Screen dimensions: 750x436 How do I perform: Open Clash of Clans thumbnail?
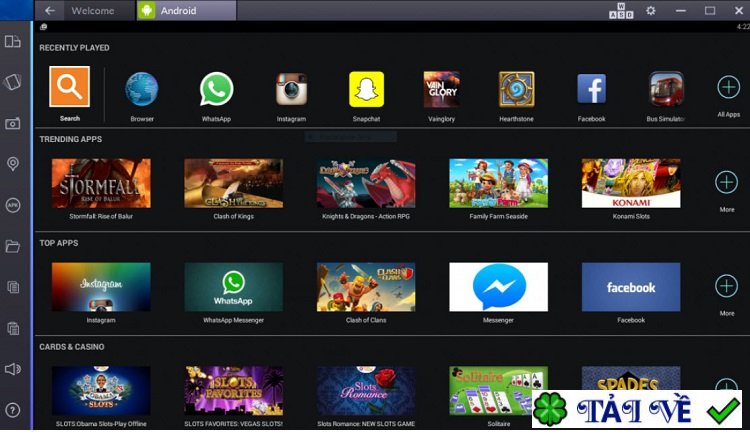tap(366, 287)
